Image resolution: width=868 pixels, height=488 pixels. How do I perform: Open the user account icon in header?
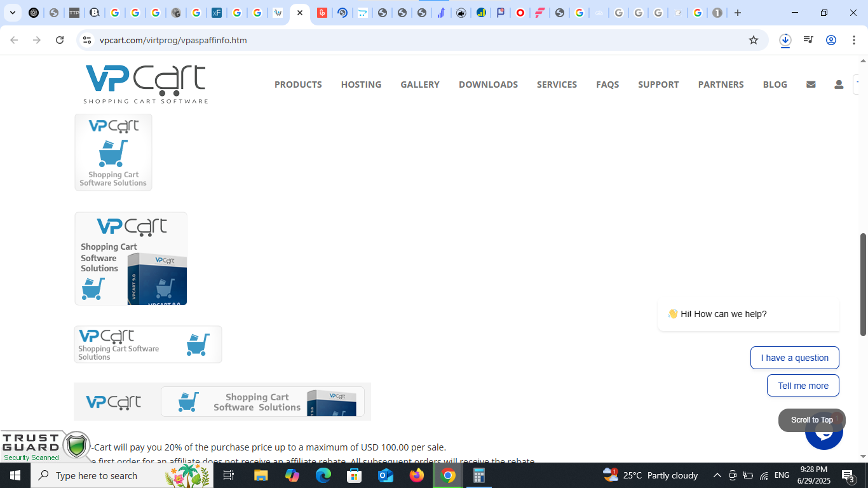click(x=839, y=84)
